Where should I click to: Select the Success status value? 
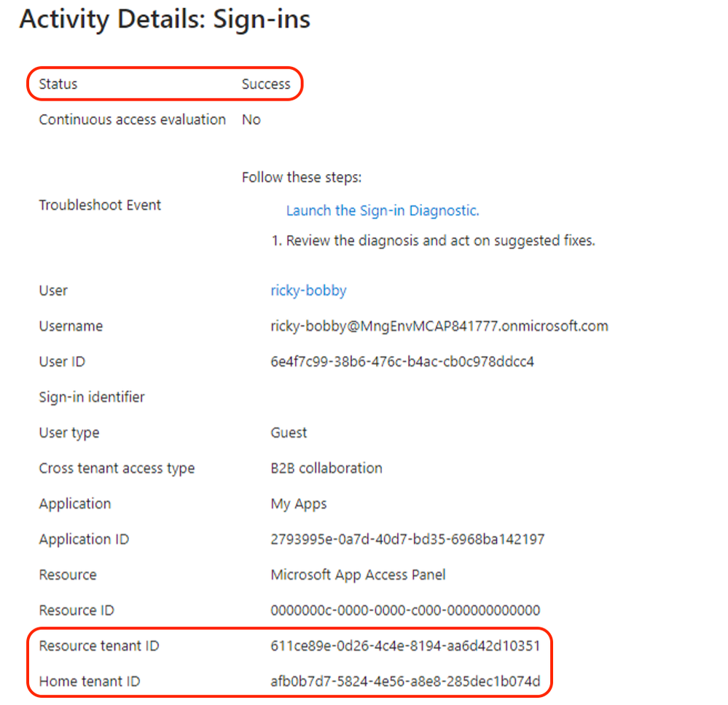[x=266, y=84]
